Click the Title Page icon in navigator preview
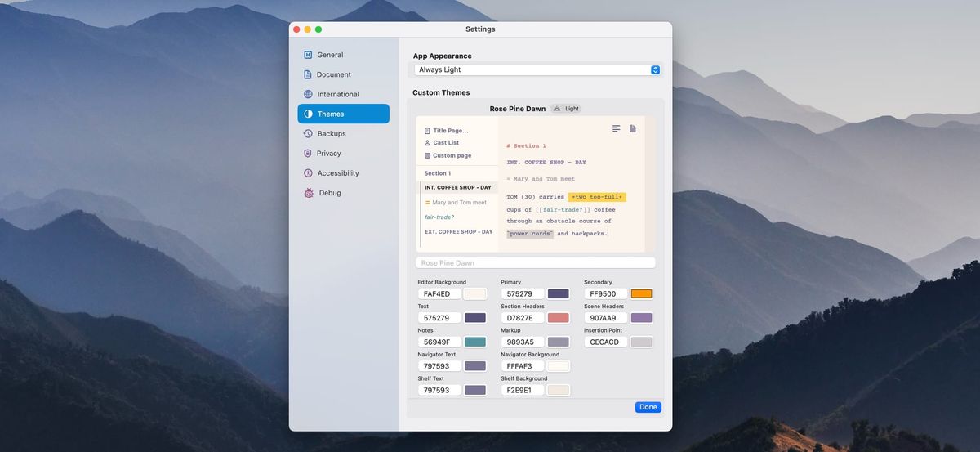Screen dimensions: 980x452 tap(427, 130)
